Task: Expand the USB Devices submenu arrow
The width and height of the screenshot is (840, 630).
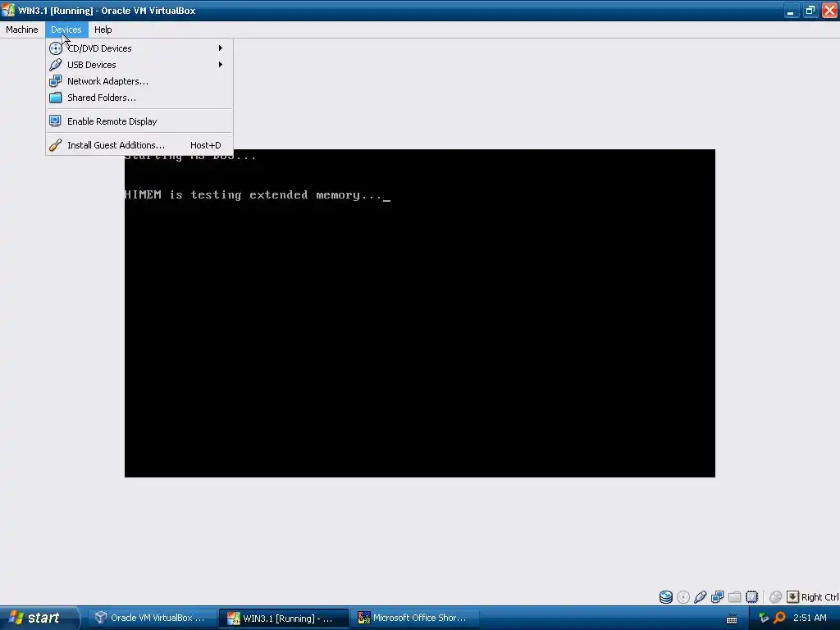Action: coord(220,65)
